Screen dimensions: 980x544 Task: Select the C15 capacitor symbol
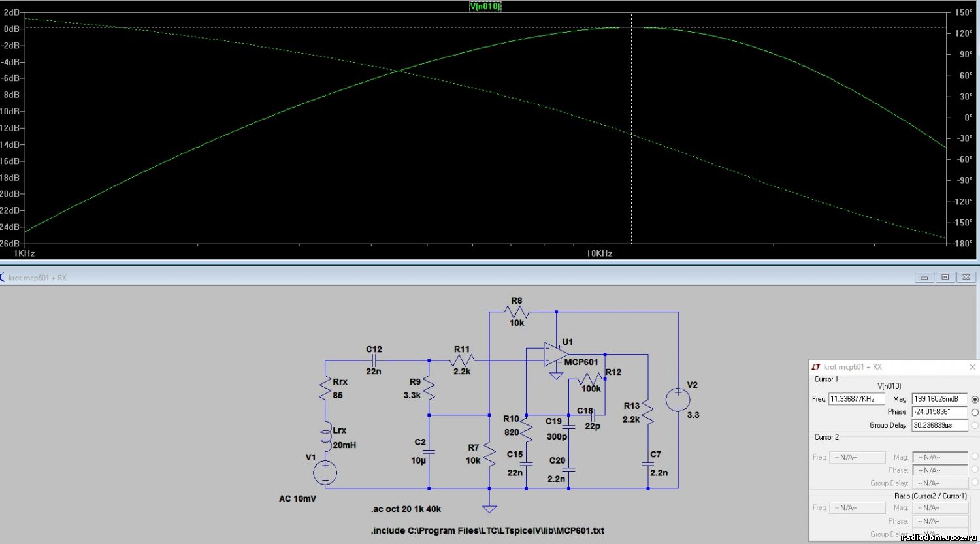point(526,464)
